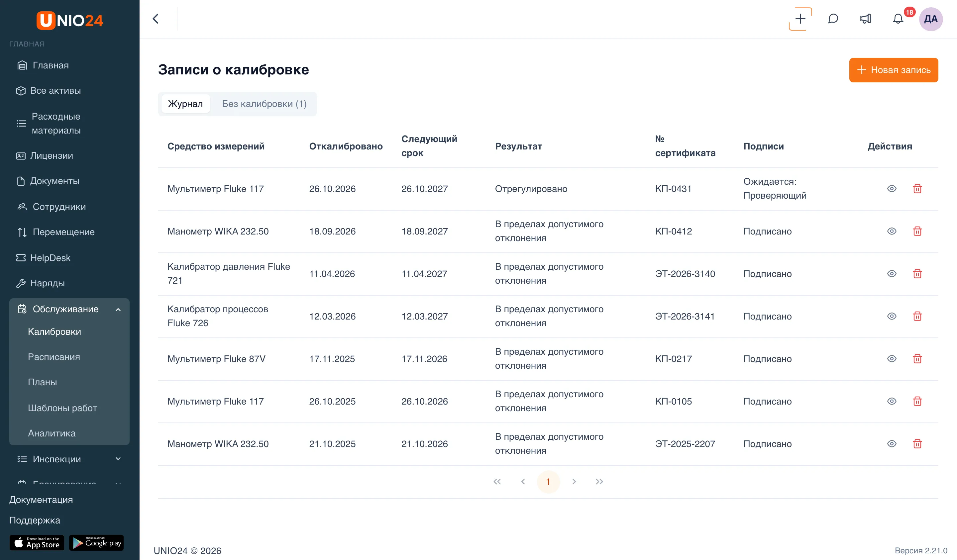The height and width of the screenshot is (560, 957).
Task: Jump to the first page
Action: tap(497, 481)
